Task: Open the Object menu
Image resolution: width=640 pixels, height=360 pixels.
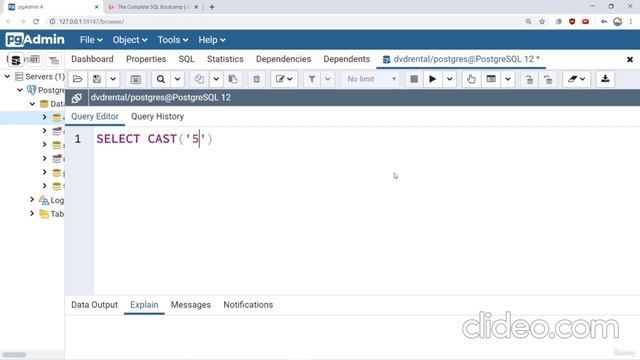Action: pyautogui.click(x=129, y=40)
